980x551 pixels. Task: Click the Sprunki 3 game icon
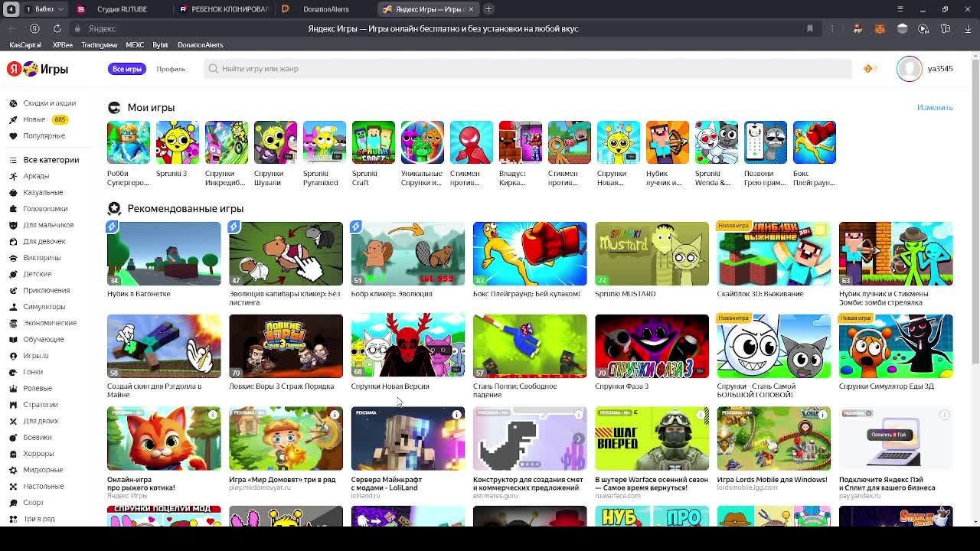coord(177,142)
